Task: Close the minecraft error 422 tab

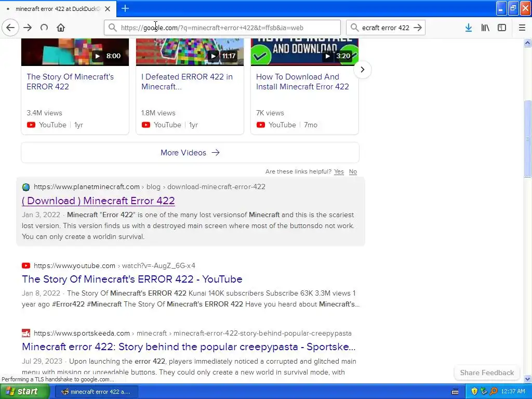Action: tap(108, 9)
